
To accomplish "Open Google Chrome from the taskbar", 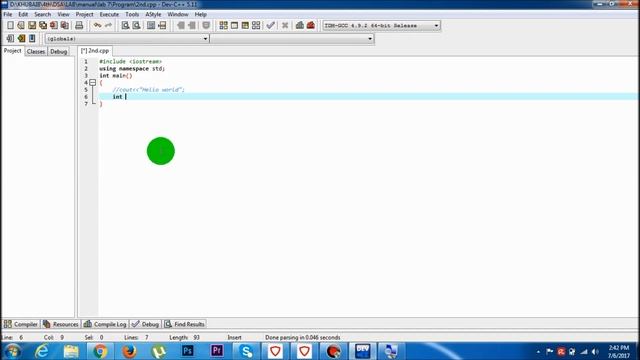I will tap(100, 351).
